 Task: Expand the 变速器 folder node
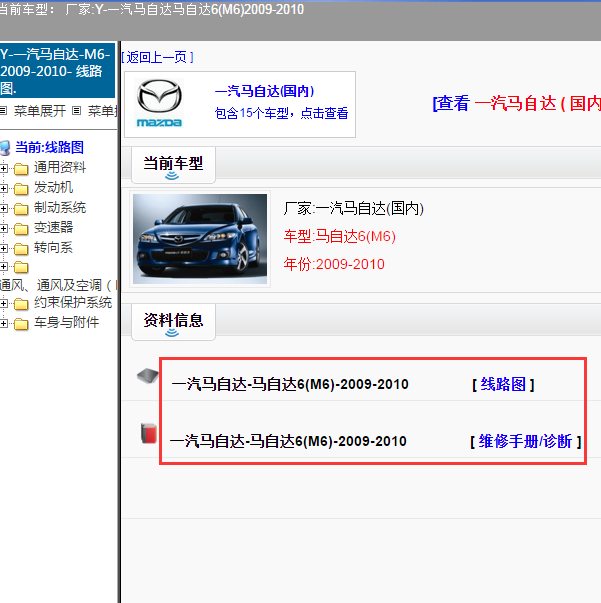[3, 228]
